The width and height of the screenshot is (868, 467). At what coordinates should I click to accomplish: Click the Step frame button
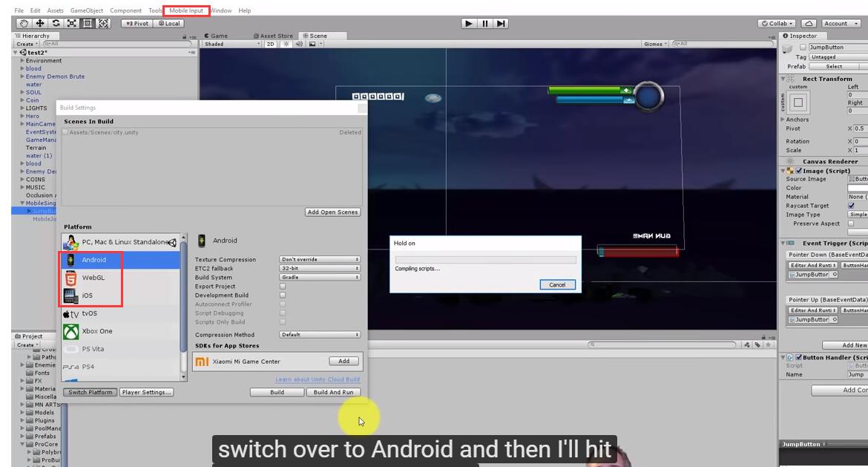point(501,23)
